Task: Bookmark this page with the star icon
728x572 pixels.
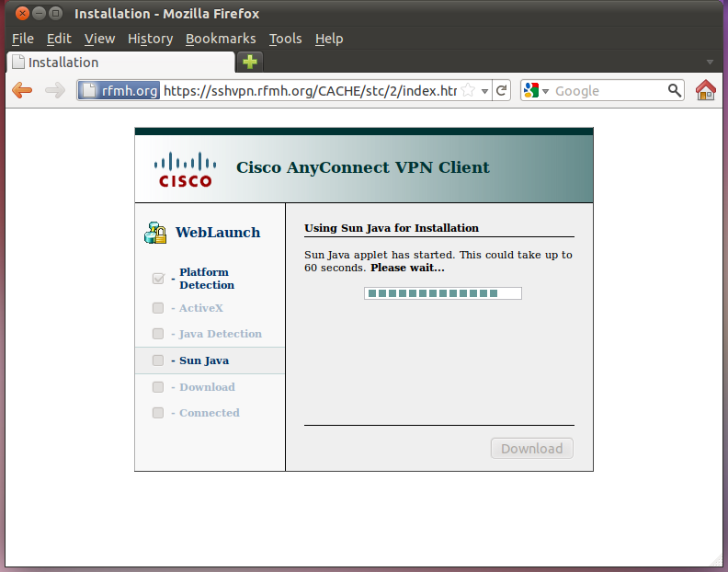Action: [x=469, y=90]
